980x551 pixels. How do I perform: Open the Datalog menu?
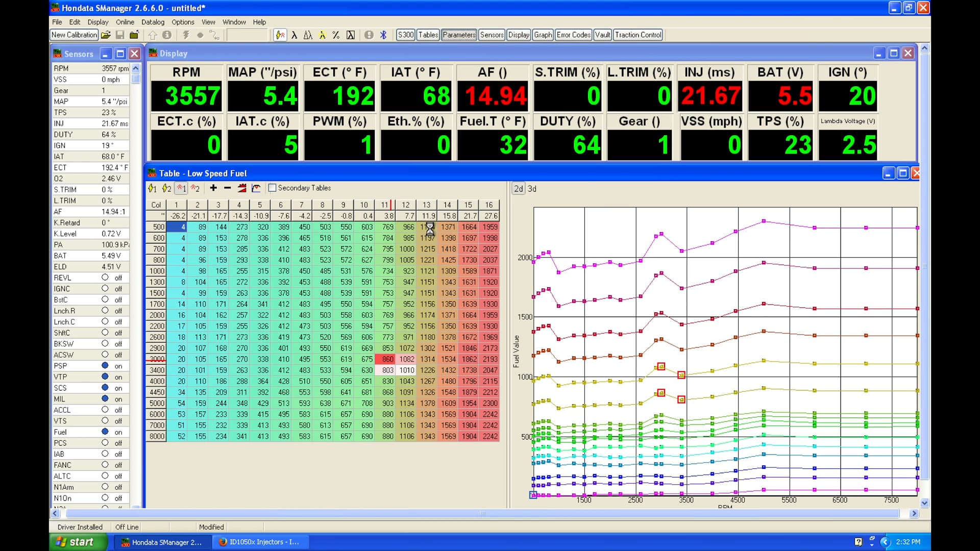coord(153,22)
